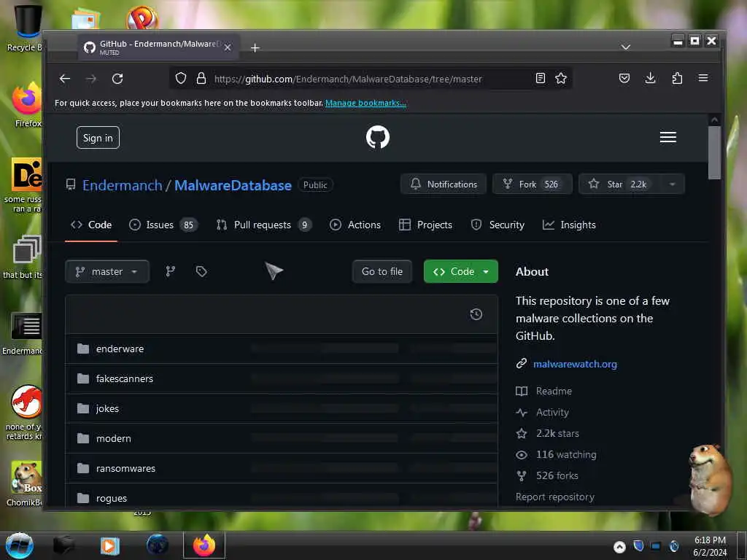747x560 pixels.
Task: Open MalwareDatabase repository link
Action: 233,185
